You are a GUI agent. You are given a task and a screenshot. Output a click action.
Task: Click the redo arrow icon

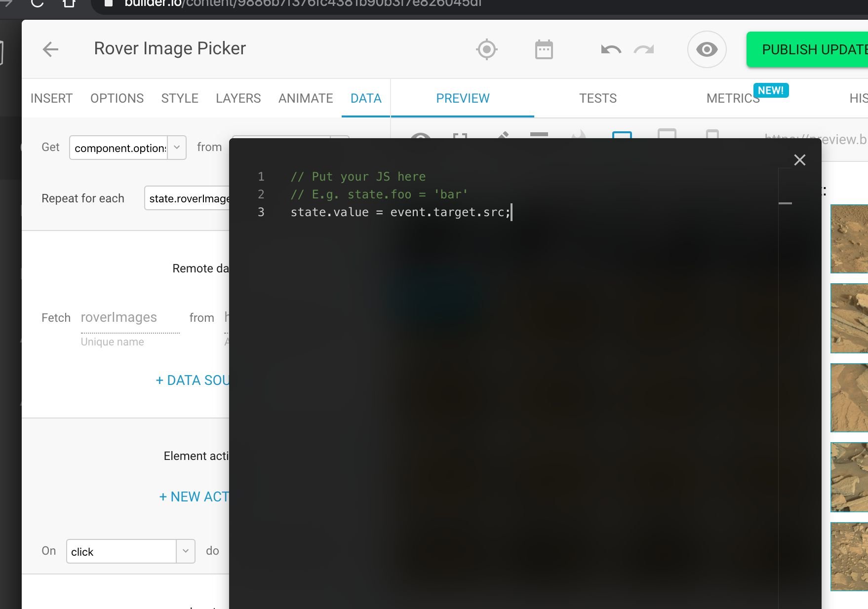644,49
